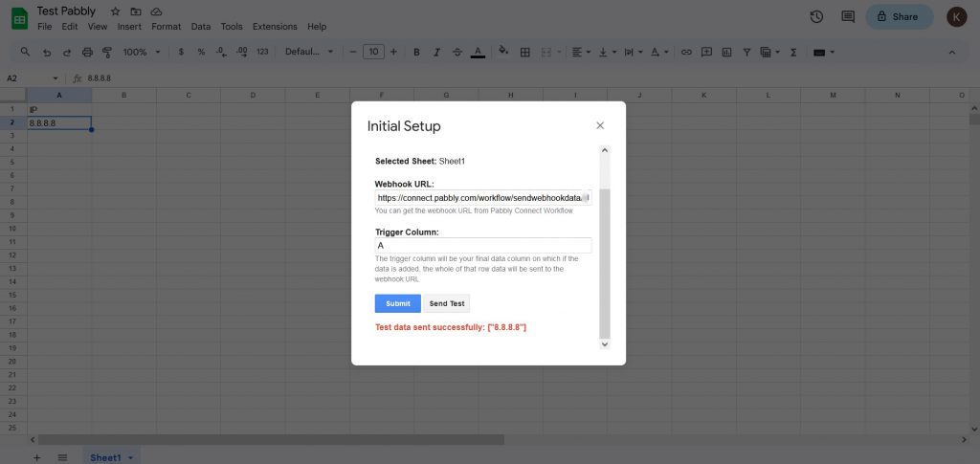Image resolution: width=980 pixels, height=464 pixels.
Task: Click the blue Submit button
Action: [x=397, y=303]
